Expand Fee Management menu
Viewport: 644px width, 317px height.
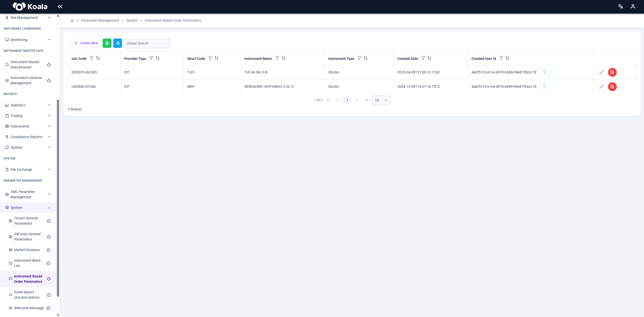(28, 18)
